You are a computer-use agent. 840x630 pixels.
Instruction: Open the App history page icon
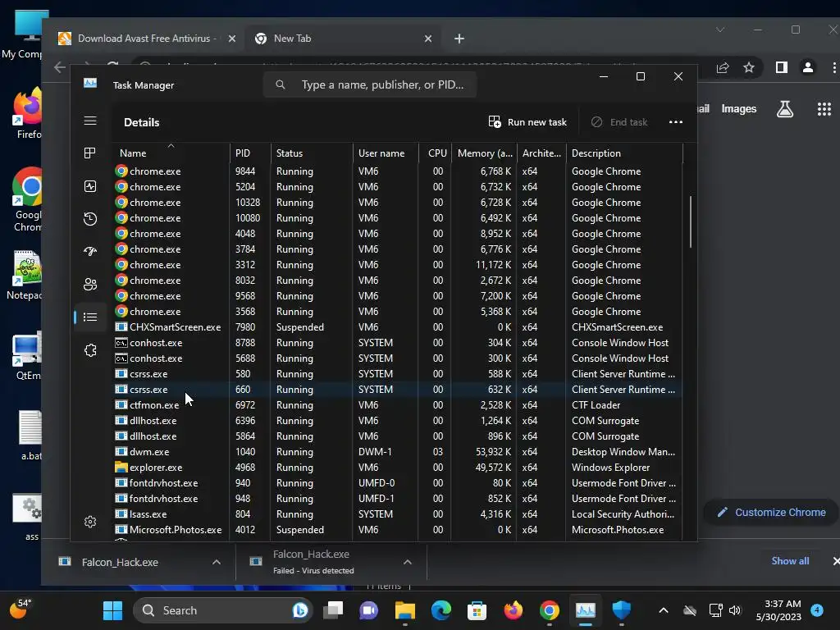(x=90, y=218)
